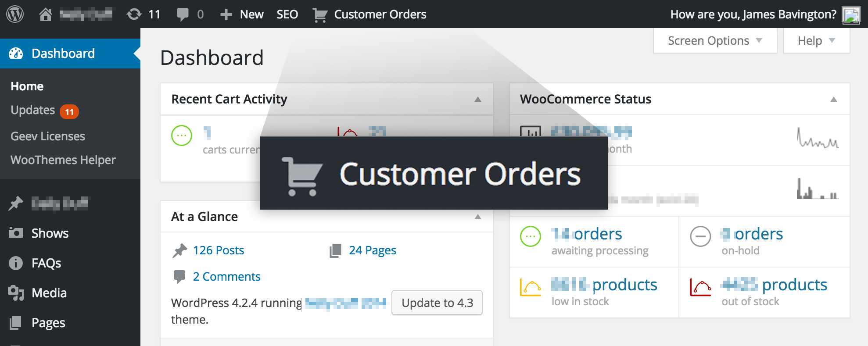Click the bar sparkline in WooCommerce Status
Image resolution: width=868 pixels, height=346 pixels.
(x=818, y=189)
